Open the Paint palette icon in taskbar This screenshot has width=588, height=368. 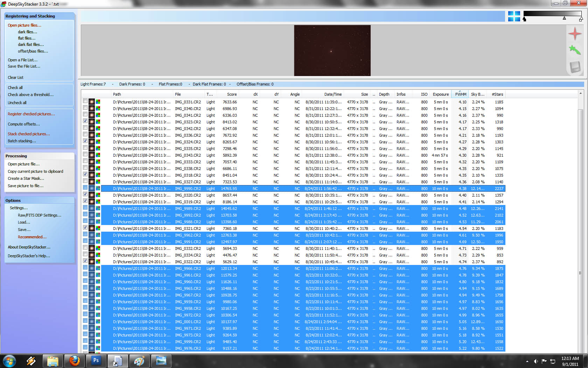(139, 361)
